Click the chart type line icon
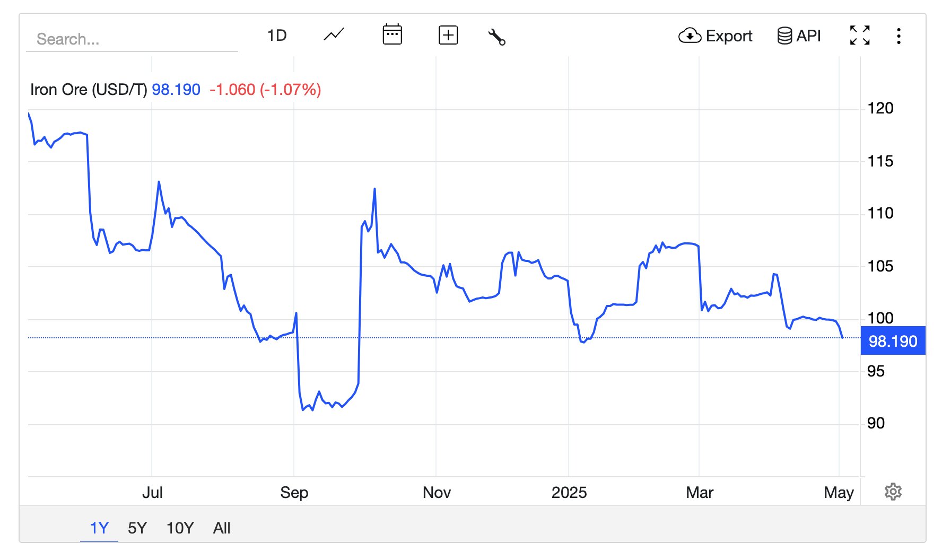The width and height of the screenshot is (942, 560). pos(334,36)
